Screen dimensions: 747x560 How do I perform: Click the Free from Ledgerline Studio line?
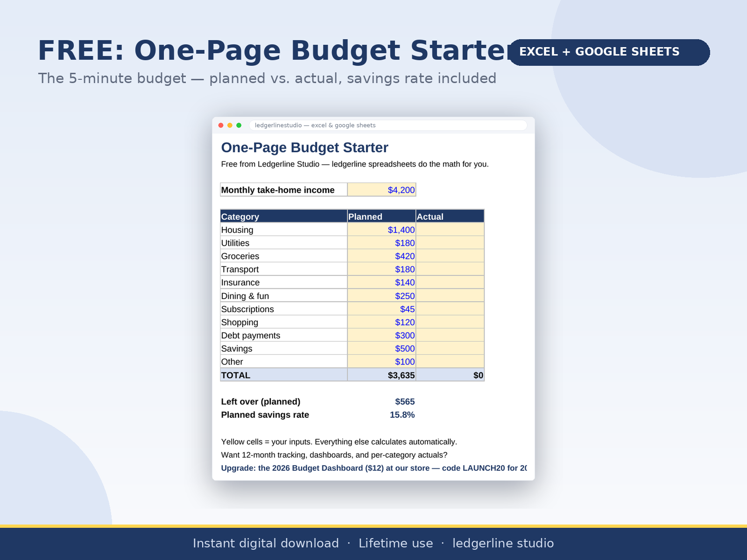coord(355,164)
